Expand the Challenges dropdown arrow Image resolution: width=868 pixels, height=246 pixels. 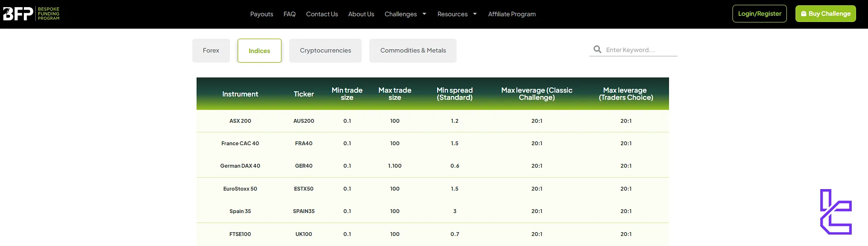click(x=424, y=14)
